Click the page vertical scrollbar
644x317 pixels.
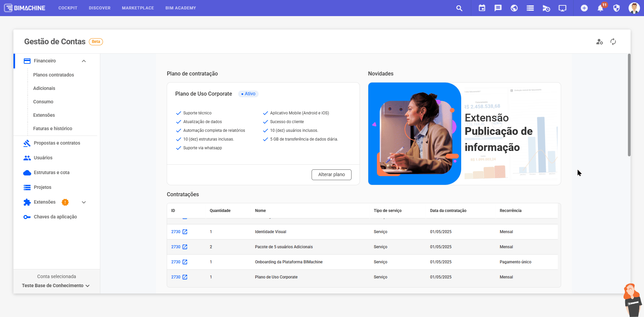pyautogui.click(x=629, y=105)
